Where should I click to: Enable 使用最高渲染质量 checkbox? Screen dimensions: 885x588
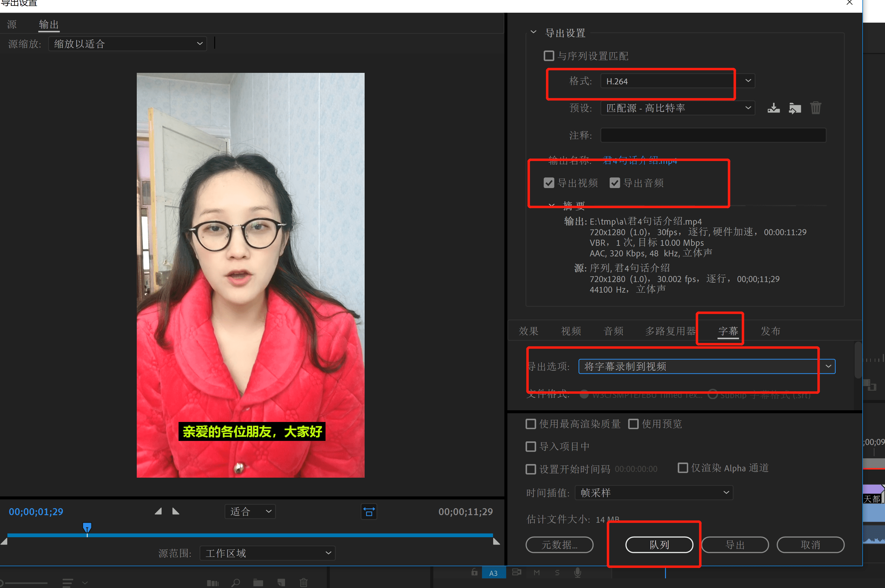coord(531,424)
